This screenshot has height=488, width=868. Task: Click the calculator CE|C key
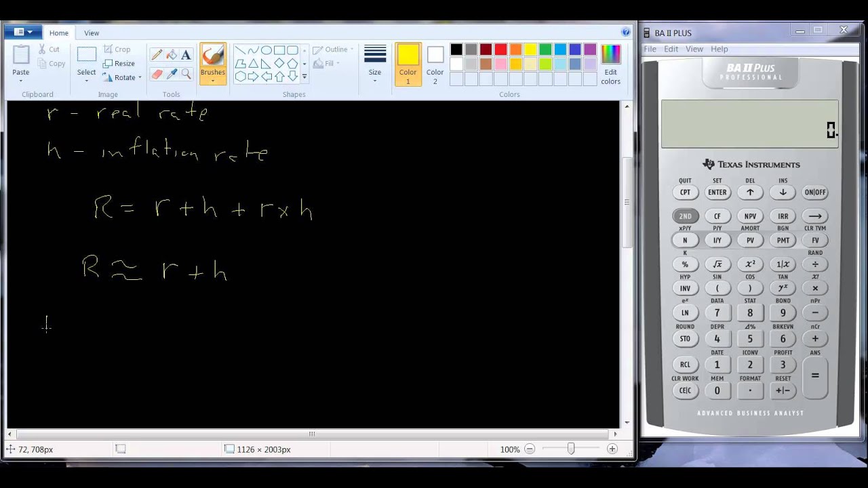pyautogui.click(x=685, y=390)
